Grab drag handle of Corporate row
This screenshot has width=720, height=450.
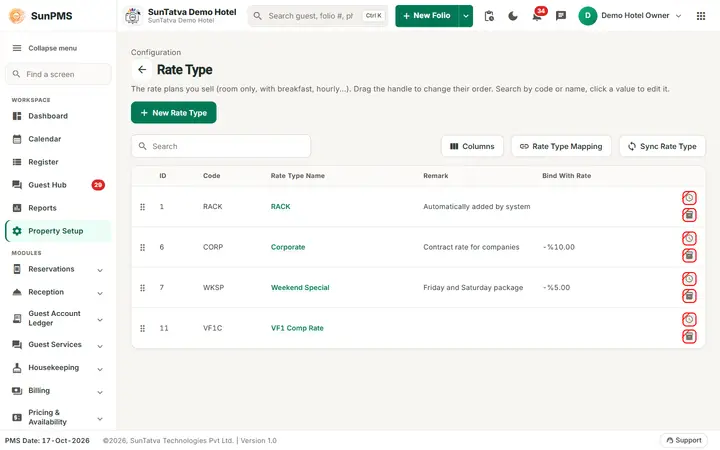[142, 248]
